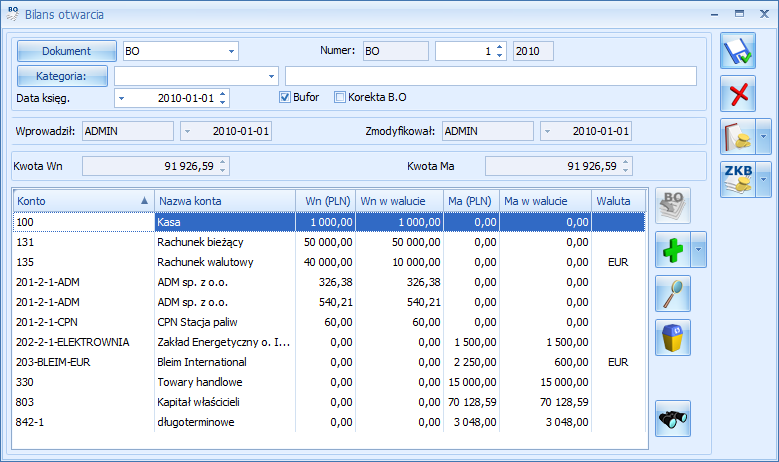The height and width of the screenshot is (462, 779).
Task: Select the Bleim International row
Action: coord(329,362)
